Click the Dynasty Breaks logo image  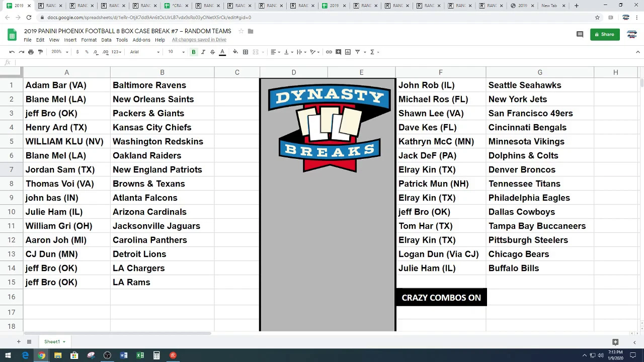329,129
